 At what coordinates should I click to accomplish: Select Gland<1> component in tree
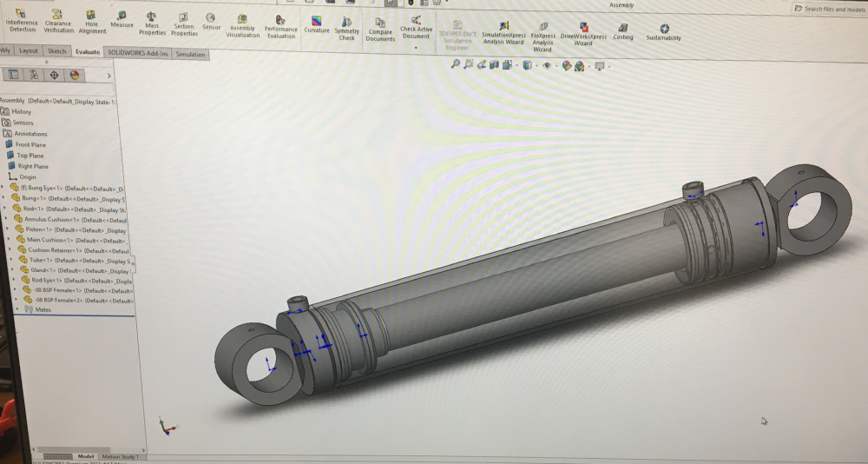(x=76, y=270)
